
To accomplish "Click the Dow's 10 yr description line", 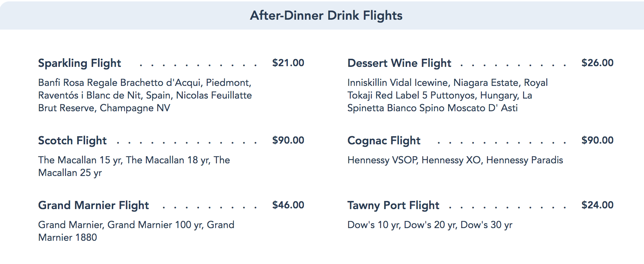I will [430, 225].
